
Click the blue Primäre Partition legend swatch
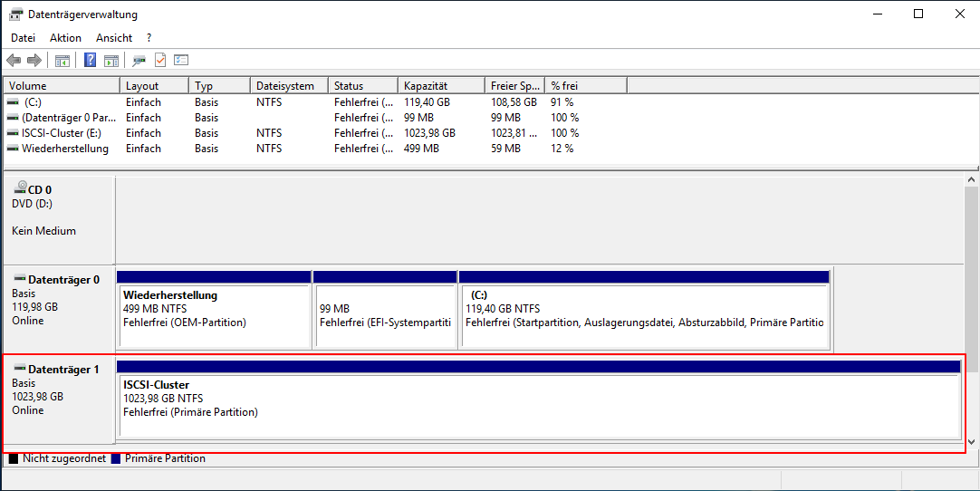(116, 458)
